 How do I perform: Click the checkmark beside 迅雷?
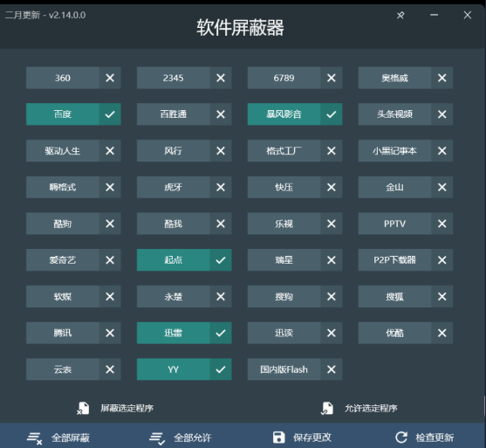(221, 333)
